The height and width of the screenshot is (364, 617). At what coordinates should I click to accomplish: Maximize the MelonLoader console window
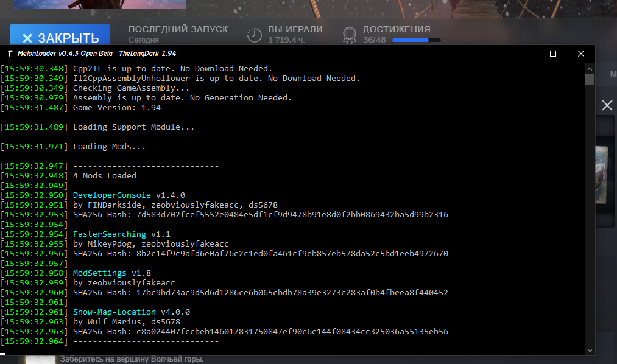pos(553,54)
